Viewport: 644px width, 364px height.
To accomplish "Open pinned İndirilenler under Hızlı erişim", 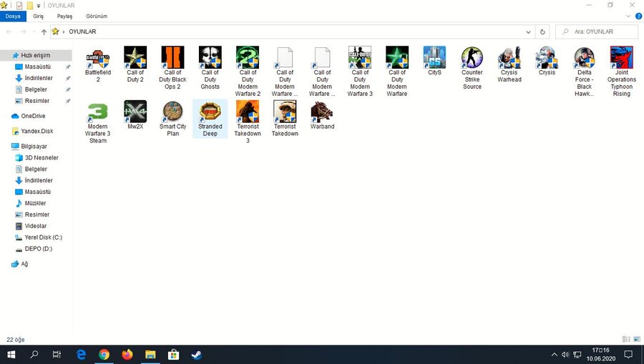I will pos(39,78).
